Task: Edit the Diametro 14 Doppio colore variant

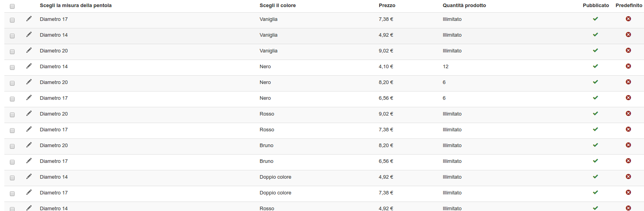Action: click(29, 177)
